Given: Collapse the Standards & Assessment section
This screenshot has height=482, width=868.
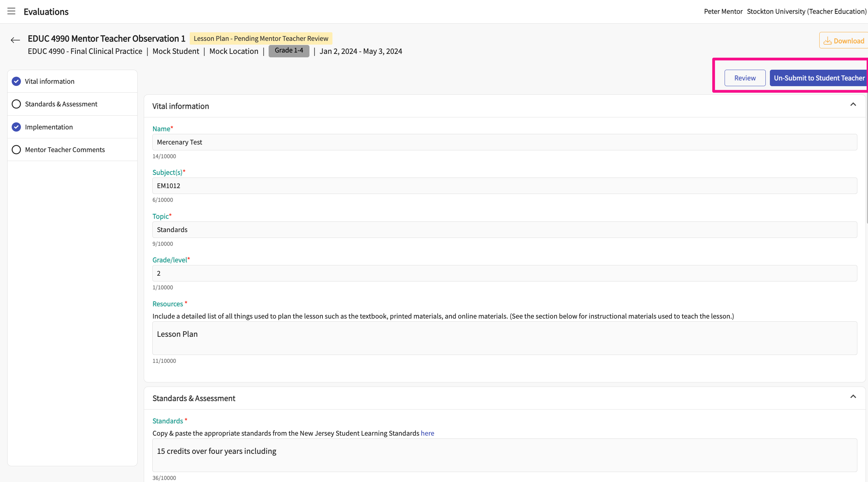Looking at the screenshot, I should tap(853, 397).
